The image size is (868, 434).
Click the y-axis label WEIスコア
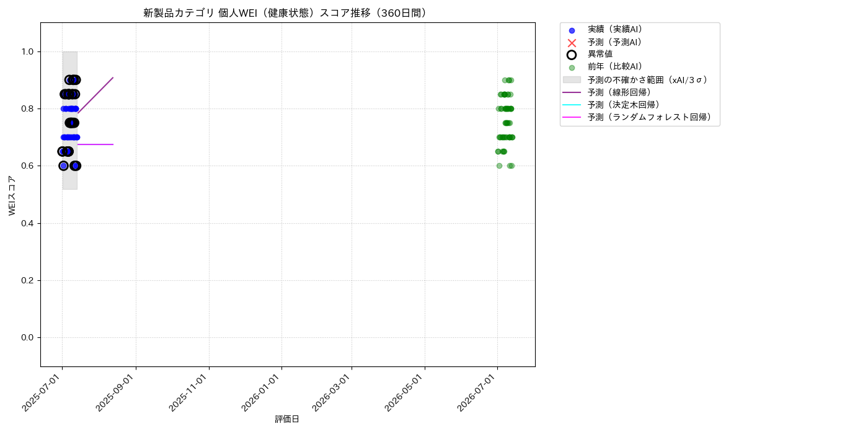12,195
